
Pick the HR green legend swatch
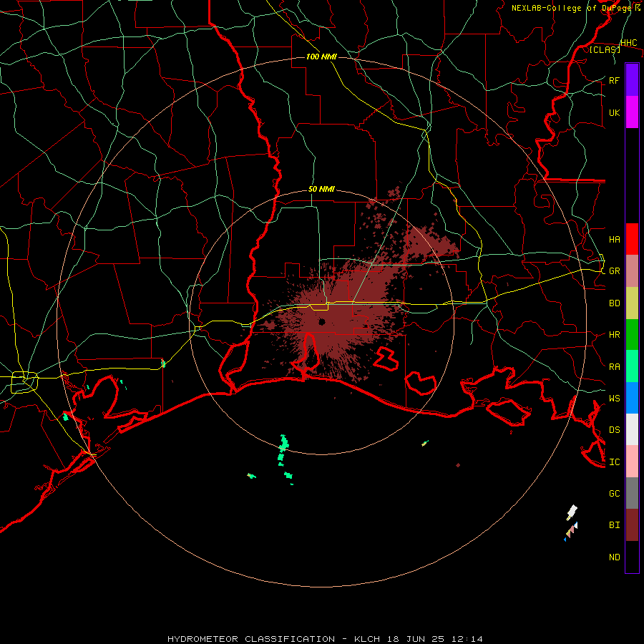tap(632, 335)
